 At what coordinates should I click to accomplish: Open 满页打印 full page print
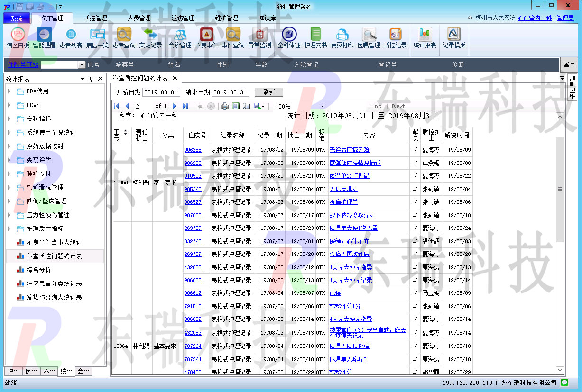(342, 38)
